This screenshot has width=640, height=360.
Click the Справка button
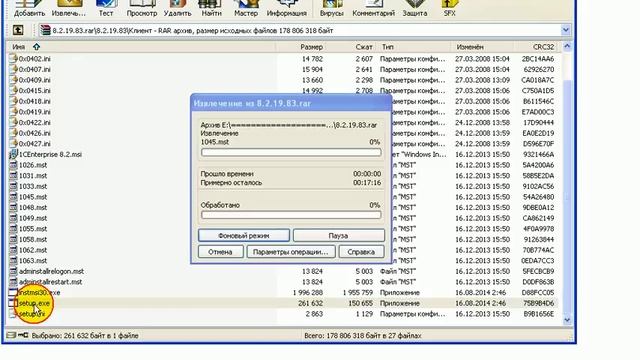point(361,252)
